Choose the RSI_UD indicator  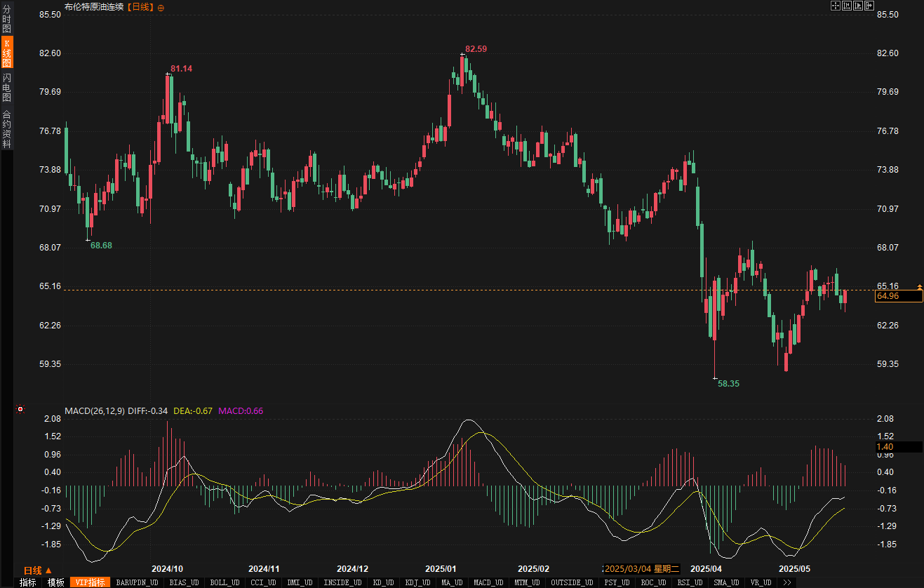pos(690,582)
